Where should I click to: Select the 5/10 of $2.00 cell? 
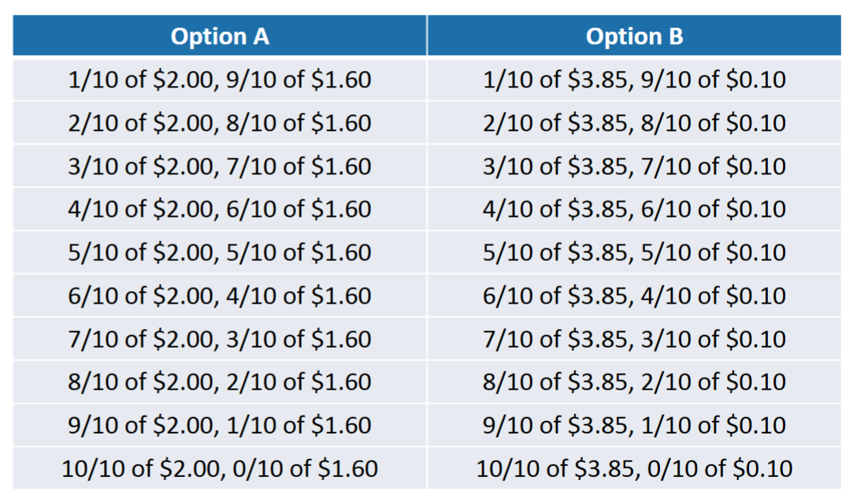coord(220,252)
